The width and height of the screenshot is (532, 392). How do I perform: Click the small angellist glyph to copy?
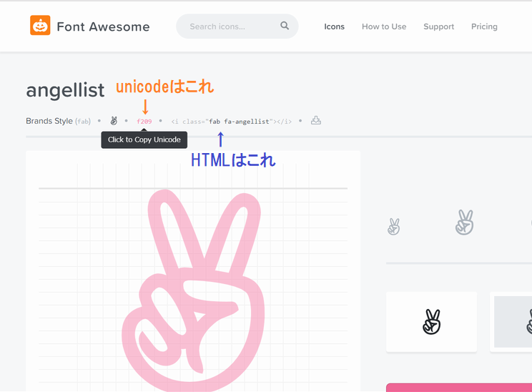click(114, 120)
